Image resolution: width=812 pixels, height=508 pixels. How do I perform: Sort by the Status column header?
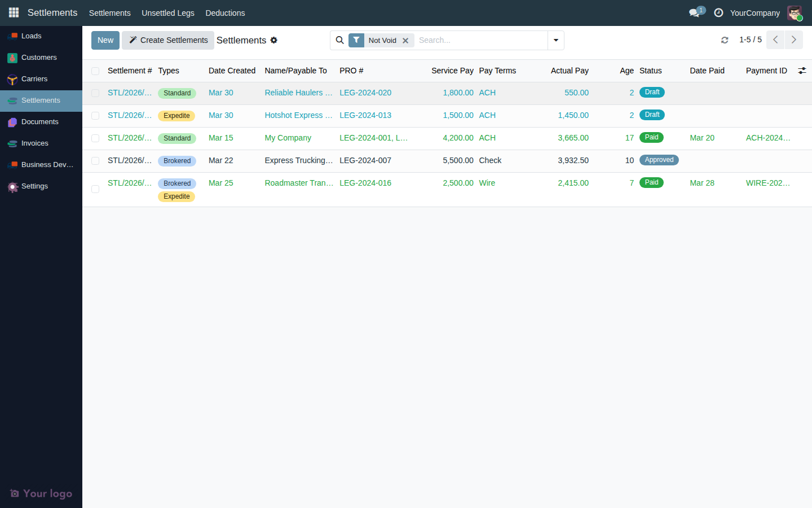pos(651,71)
